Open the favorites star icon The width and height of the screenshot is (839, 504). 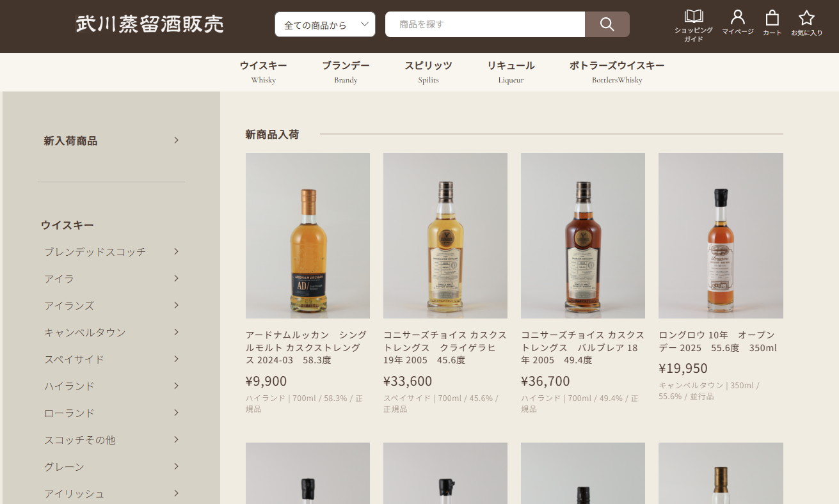click(x=806, y=18)
